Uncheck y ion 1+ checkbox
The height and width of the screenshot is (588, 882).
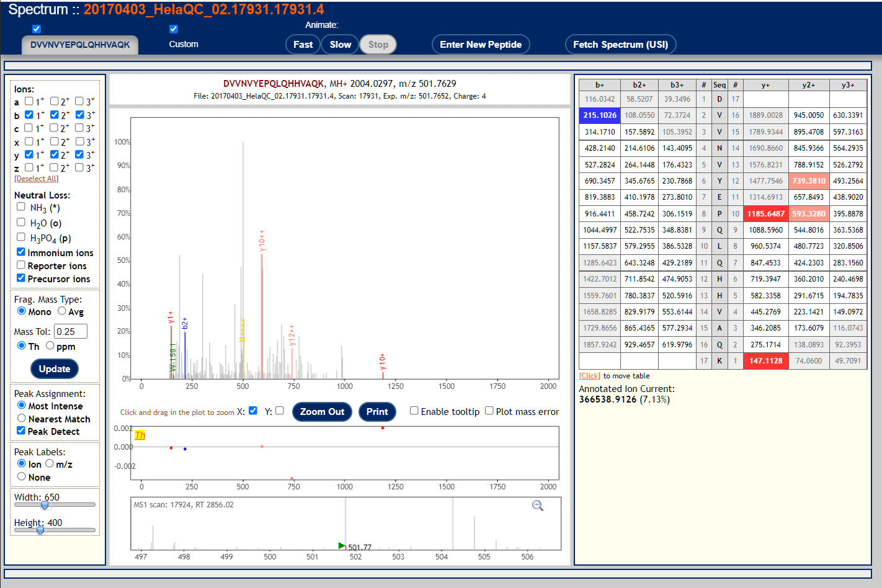(x=29, y=154)
